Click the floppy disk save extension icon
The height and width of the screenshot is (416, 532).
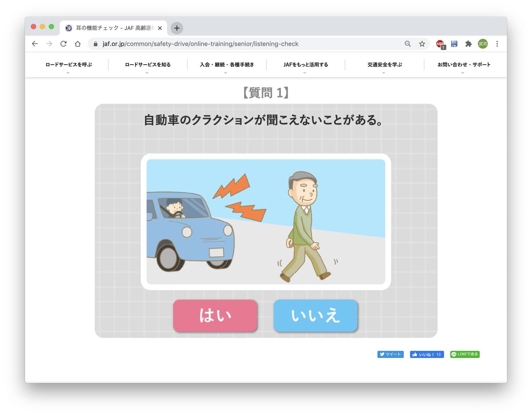pyautogui.click(x=454, y=44)
